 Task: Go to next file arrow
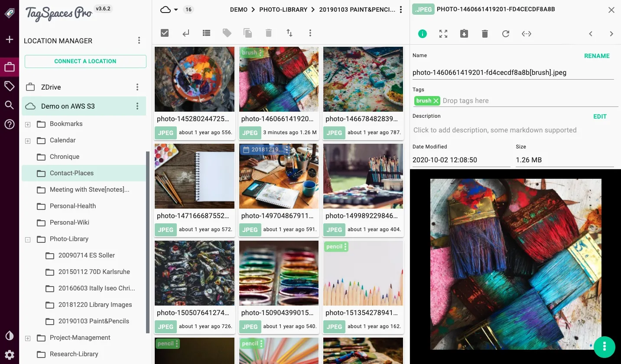611,34
